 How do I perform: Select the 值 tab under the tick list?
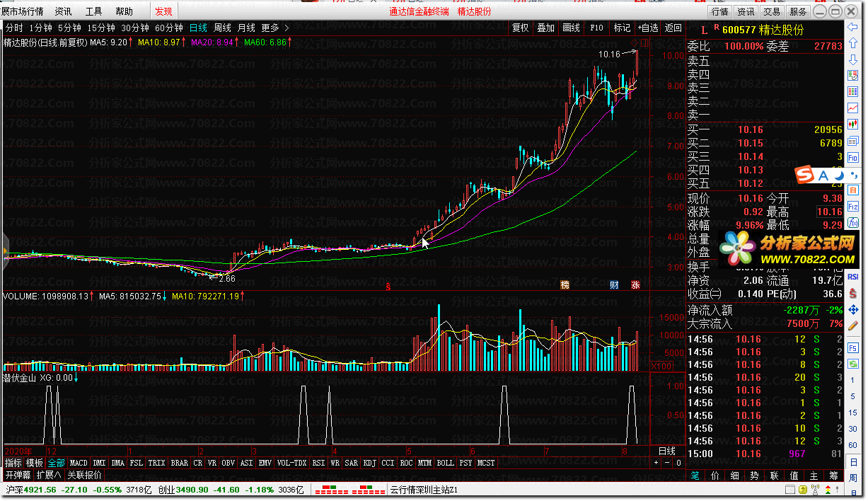pyautogui.click(x=794, y=476)
